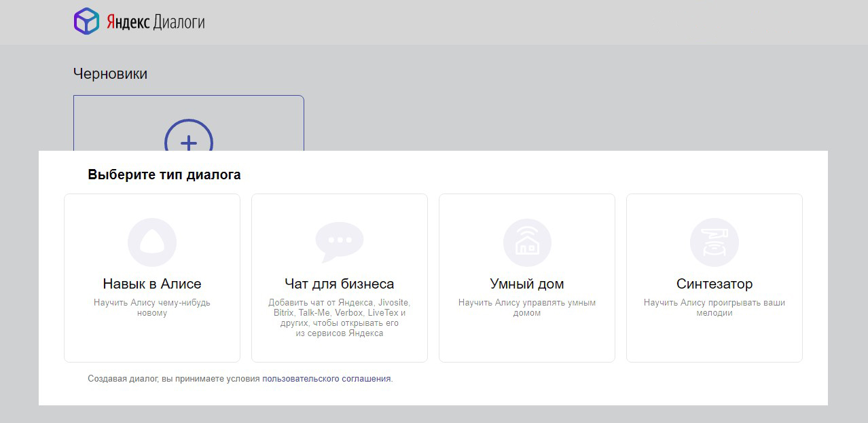Click the "Диалоги" text in header
Screen dimensions: 868x423
(179, 22)
